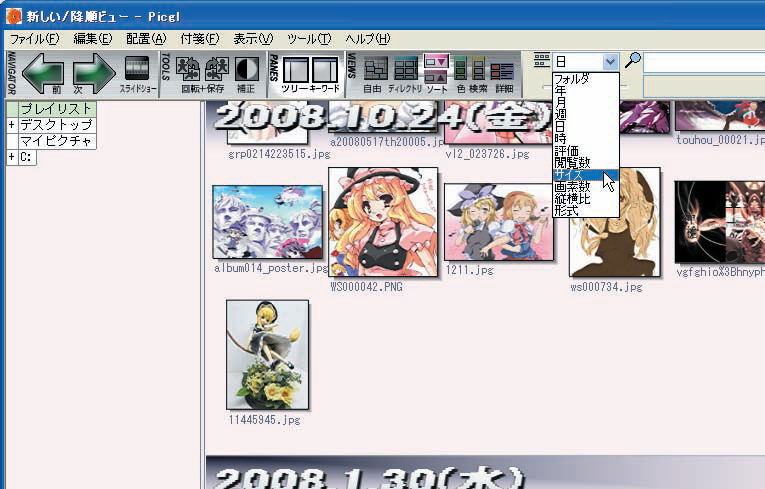
Task: Go to previous image with 前 arrow
Action: tap(43, 72)
